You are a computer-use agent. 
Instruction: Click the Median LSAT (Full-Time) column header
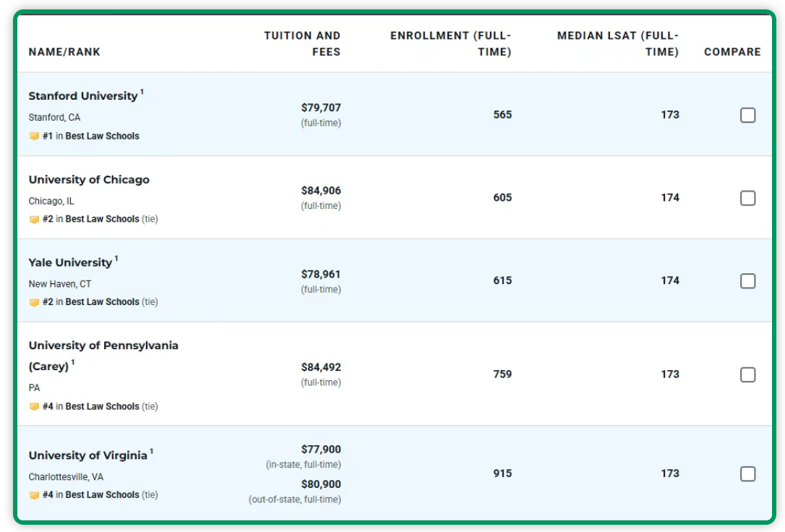[618, 43]
